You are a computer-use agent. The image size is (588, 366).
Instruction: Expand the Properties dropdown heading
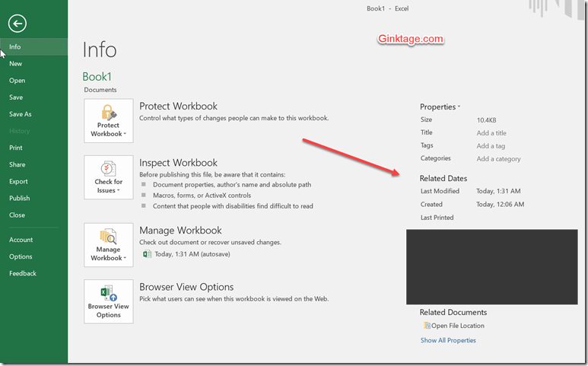click(x=440, y=107)
